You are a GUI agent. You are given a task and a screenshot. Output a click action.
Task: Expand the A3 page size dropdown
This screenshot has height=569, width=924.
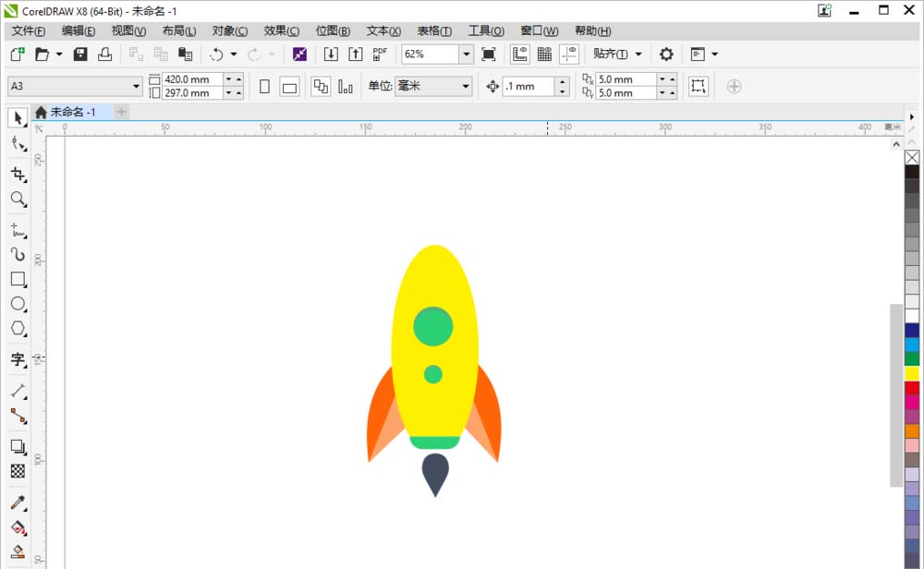pos(137,87)
